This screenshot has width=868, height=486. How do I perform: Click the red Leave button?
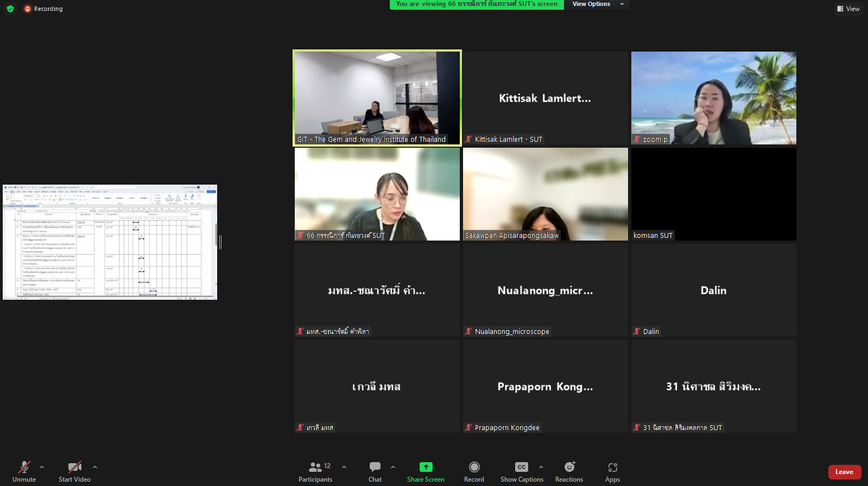point(844,472)
